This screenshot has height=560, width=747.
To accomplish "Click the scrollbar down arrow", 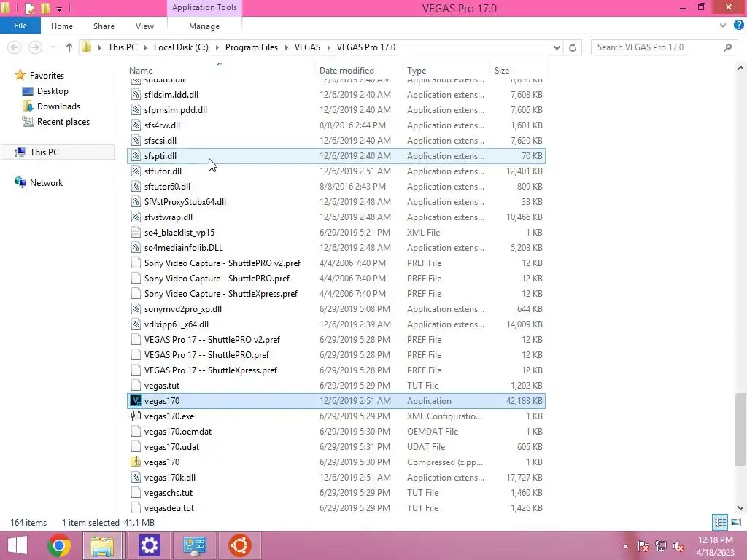I will coord(740,508).
